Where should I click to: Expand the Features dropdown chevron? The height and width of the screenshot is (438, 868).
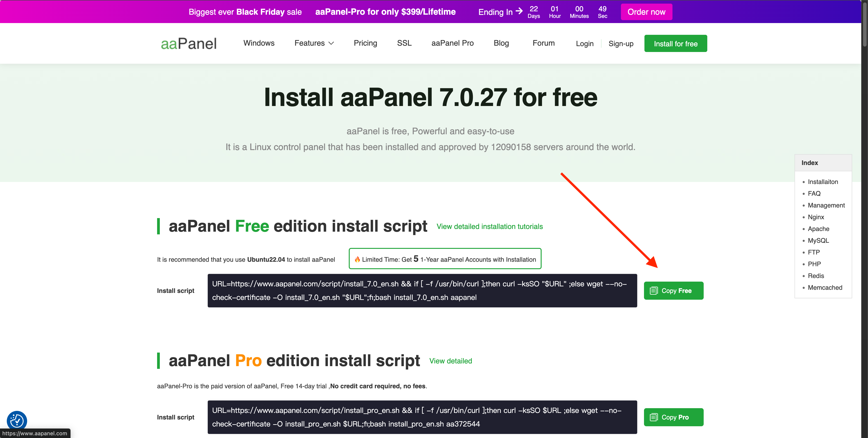click(331, 43)
